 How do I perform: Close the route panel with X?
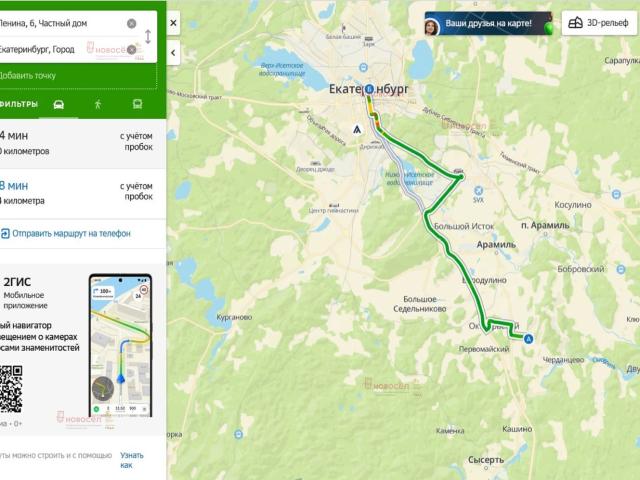(x=173, y=23)
